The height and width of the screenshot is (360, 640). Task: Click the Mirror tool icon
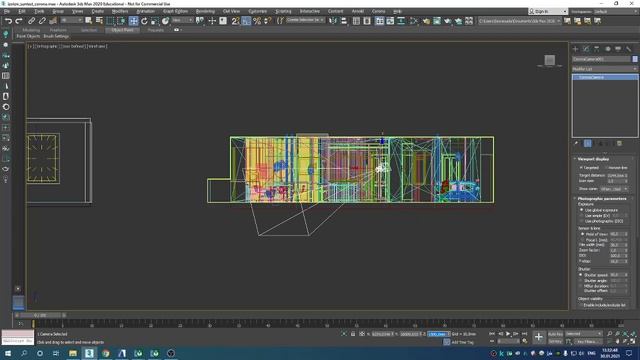(x=333, y=20)
